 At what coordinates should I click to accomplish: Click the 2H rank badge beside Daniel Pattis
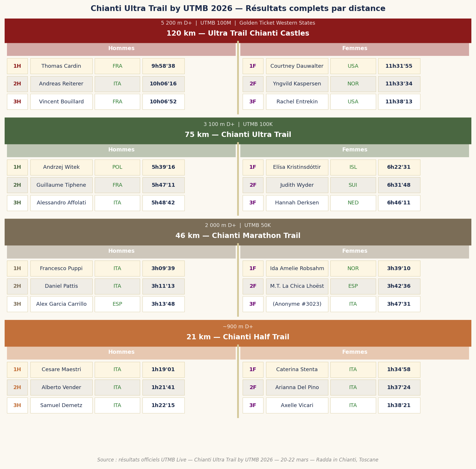(x=17, y=286)
